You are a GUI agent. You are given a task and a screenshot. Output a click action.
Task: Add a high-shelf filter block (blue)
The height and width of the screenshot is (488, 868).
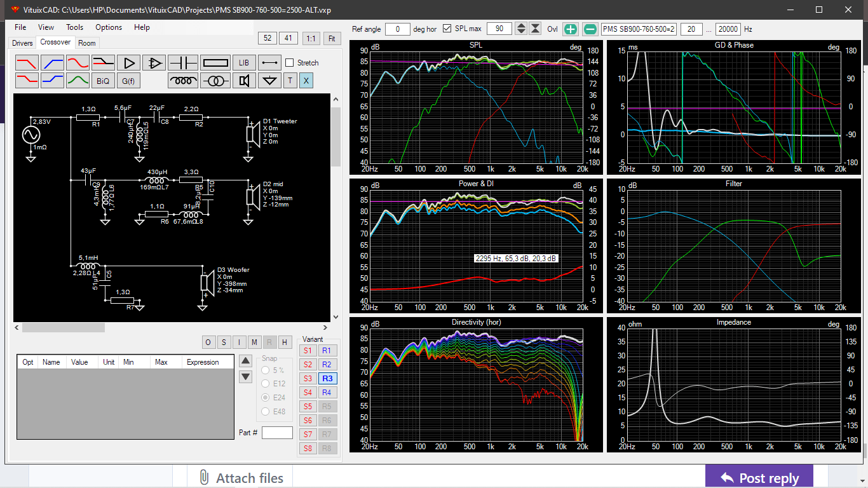52,81
